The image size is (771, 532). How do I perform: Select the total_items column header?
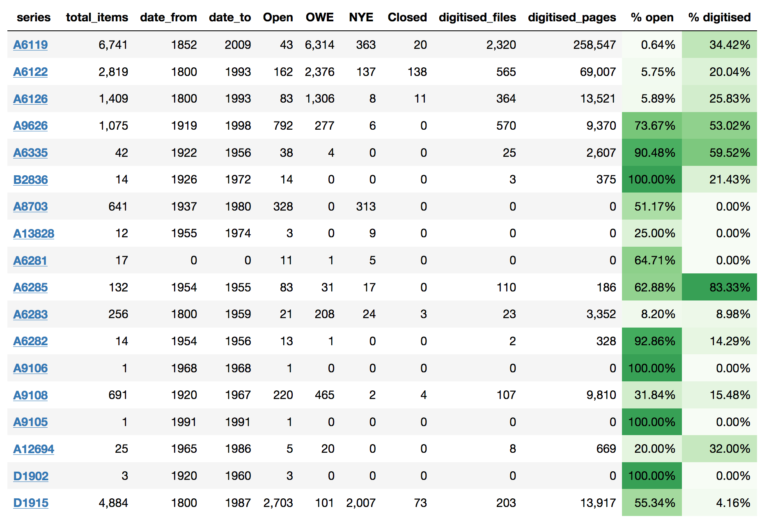(x=97, y=17)
